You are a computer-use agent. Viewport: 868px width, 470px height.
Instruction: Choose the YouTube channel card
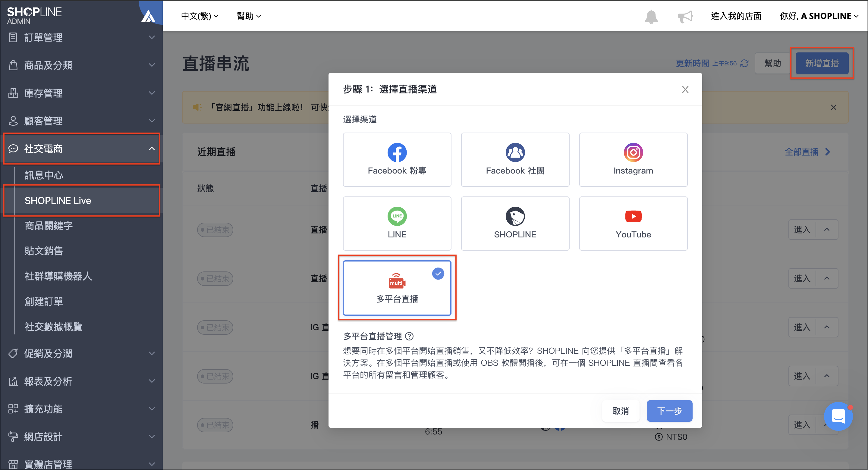point(633,223)
